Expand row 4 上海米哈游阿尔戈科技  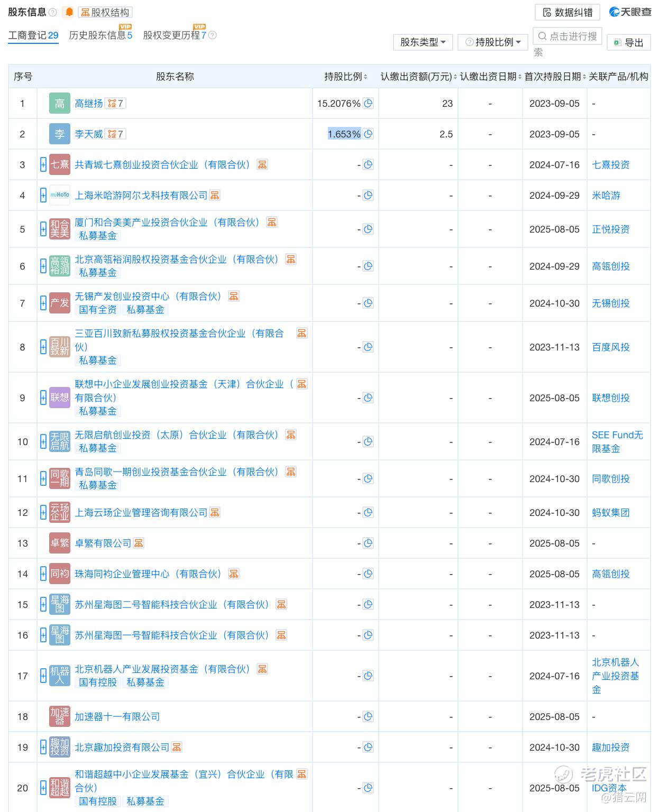coord(43,196)
